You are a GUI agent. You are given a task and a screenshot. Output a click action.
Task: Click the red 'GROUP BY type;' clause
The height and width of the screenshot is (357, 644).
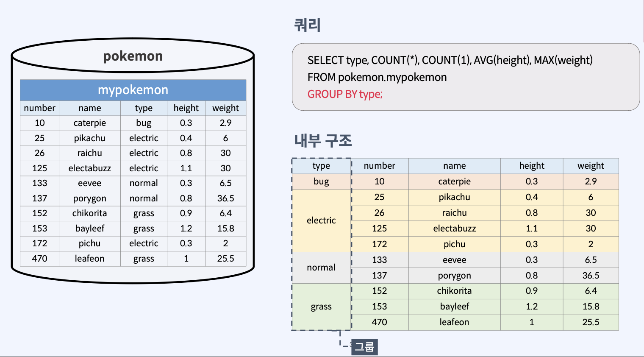345,94
